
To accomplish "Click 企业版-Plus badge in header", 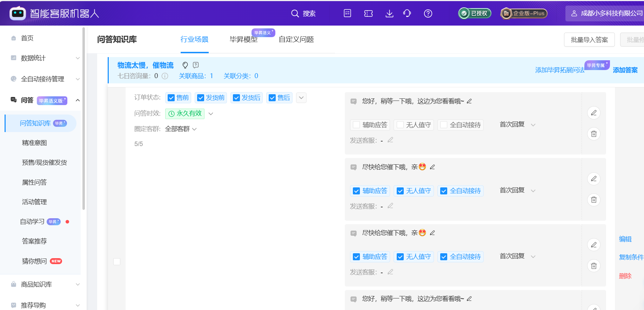I will pos(524,13).
